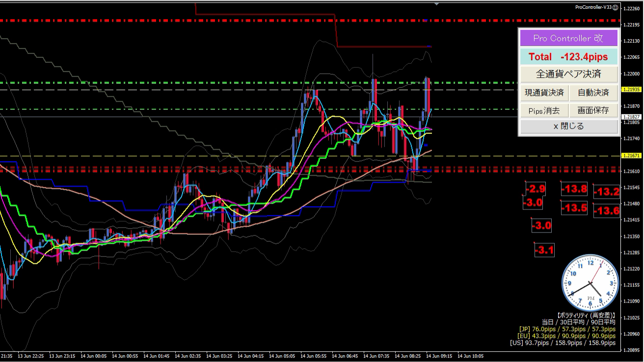This screenshot has width=644, height=362.
Task: Click the 全通貨ペア決済 button
Action: [x=569, y=74]
